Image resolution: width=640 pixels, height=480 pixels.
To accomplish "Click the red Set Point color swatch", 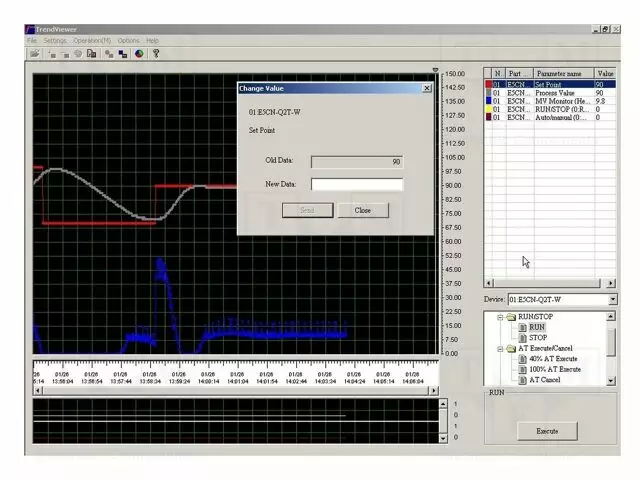I will (x=488, y=85).
